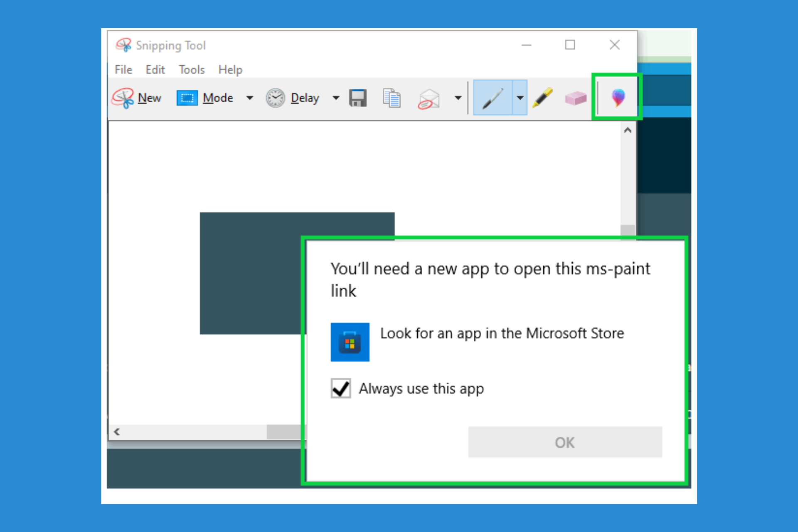Open the Delay dropdown arrow
This screenshot has height=532, width=798.
(x=336, y=98)
